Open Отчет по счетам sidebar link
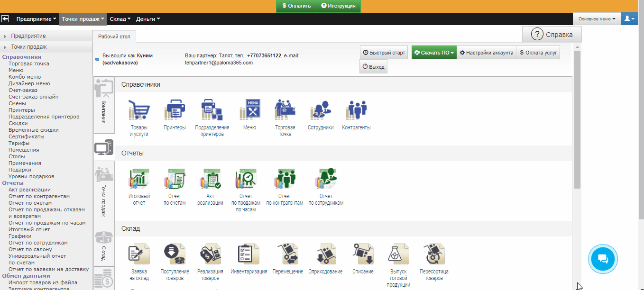 (30, 203)
